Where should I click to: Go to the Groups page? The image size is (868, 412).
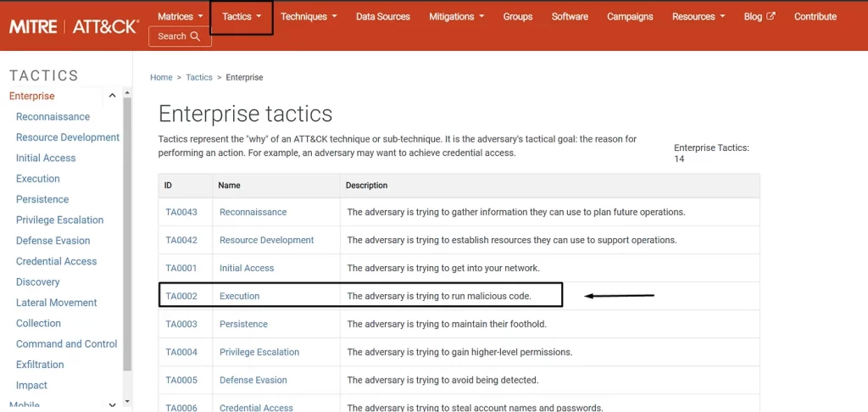pos(518,17)
